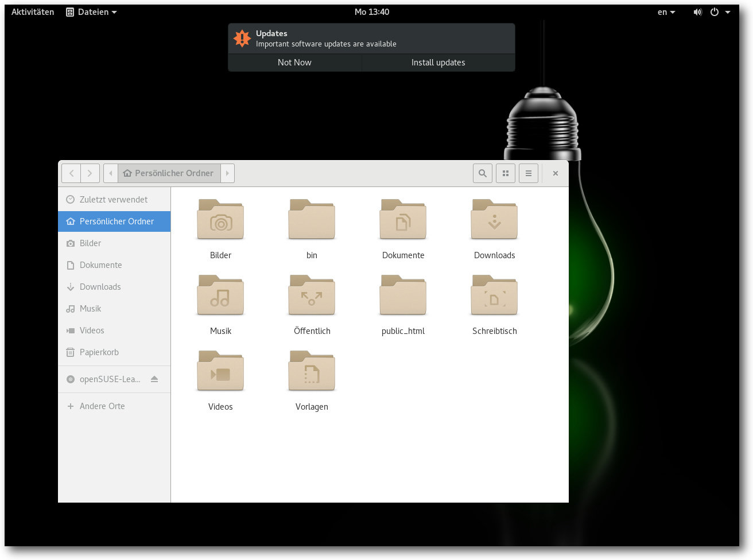Screen dimensions: 753x560
Task: Select Musik in the sidebar
Action: tap(114, 309)
